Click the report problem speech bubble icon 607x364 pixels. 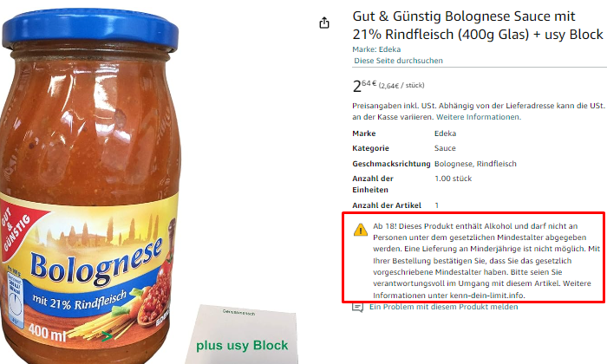[357, 307]
